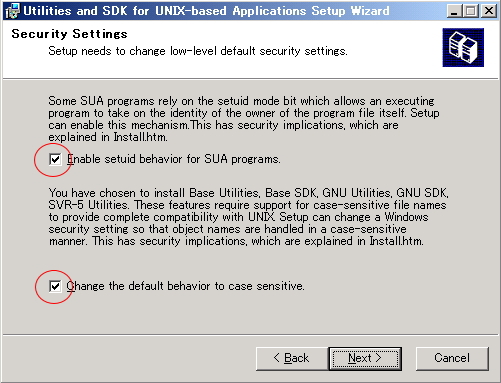
Task: Click the case-sensitive file names paragraph
Action: click(248, 217)
